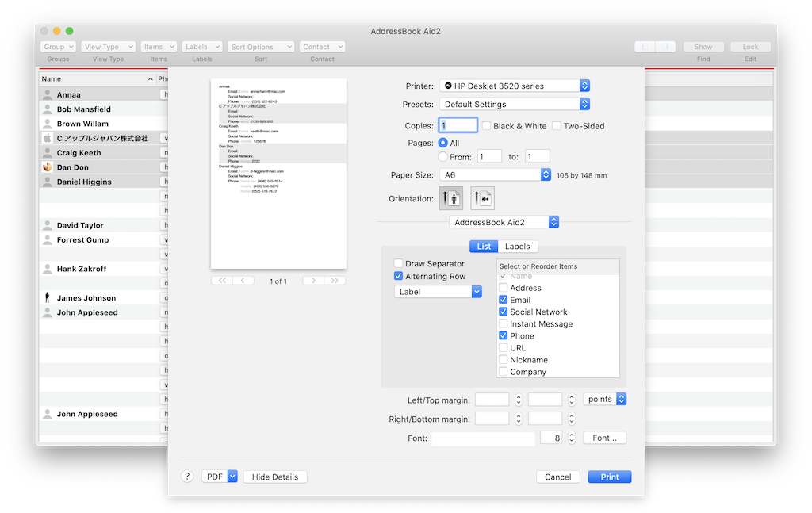The height and width of the screenshot is (513, 812).
Task: Go to previous preview page arrow
Action: pyautogui.click(x=243, y=281)
